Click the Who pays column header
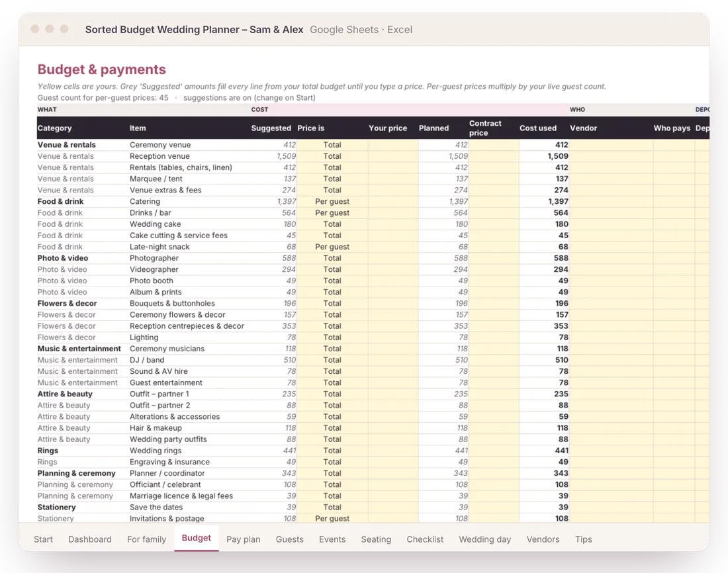This screenshot has width=728, height=573. point(672,128)
